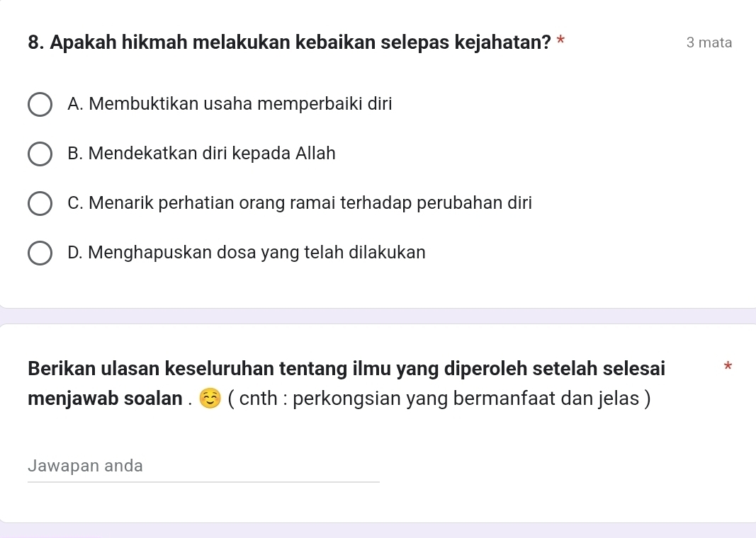
Task: Click the purple strip below the ulasan card
Action: 378,530
